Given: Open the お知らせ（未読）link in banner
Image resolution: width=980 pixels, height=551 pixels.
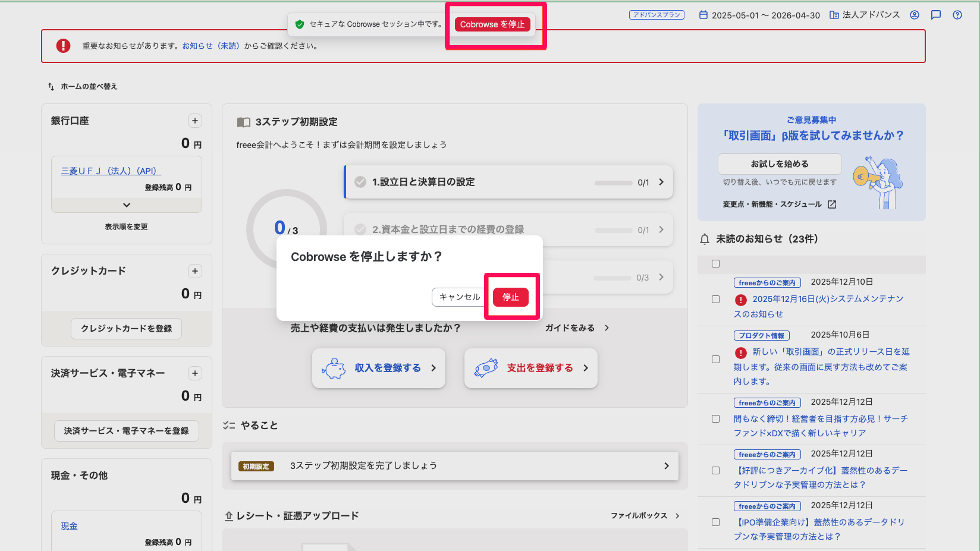Looking at the screenshot, I should (211, 46).
